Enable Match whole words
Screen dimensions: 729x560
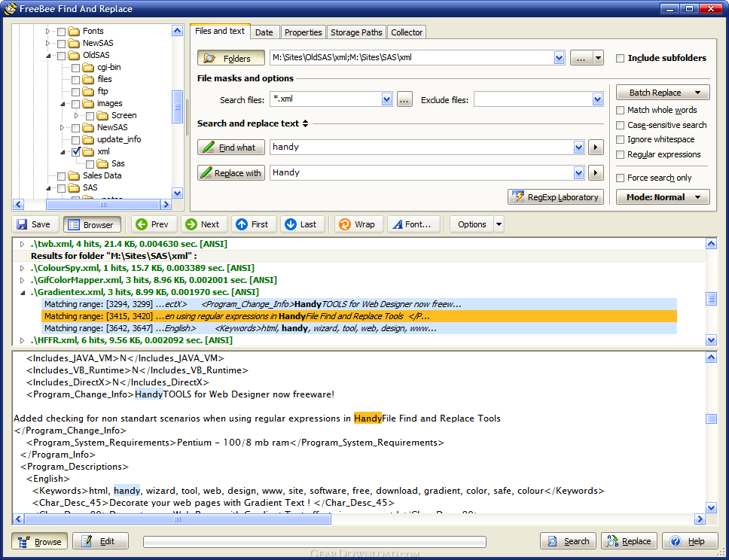620,110
